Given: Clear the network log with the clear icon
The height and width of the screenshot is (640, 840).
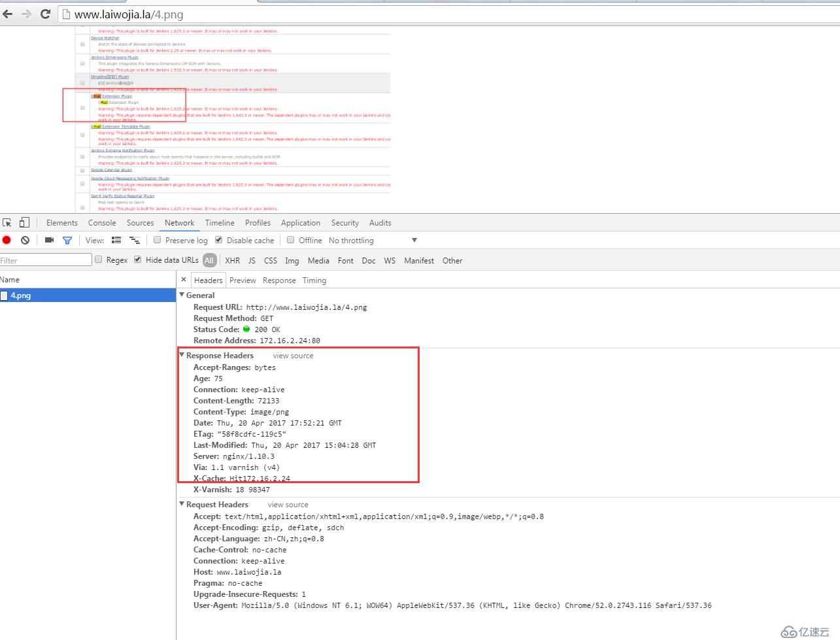Looking at the screenshot, I should coord(25,240).
